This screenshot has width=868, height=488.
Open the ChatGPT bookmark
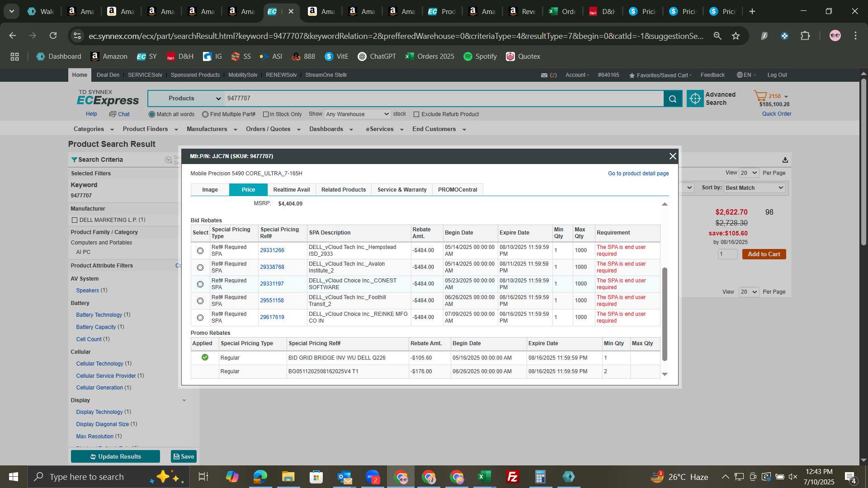pos(377,56)
